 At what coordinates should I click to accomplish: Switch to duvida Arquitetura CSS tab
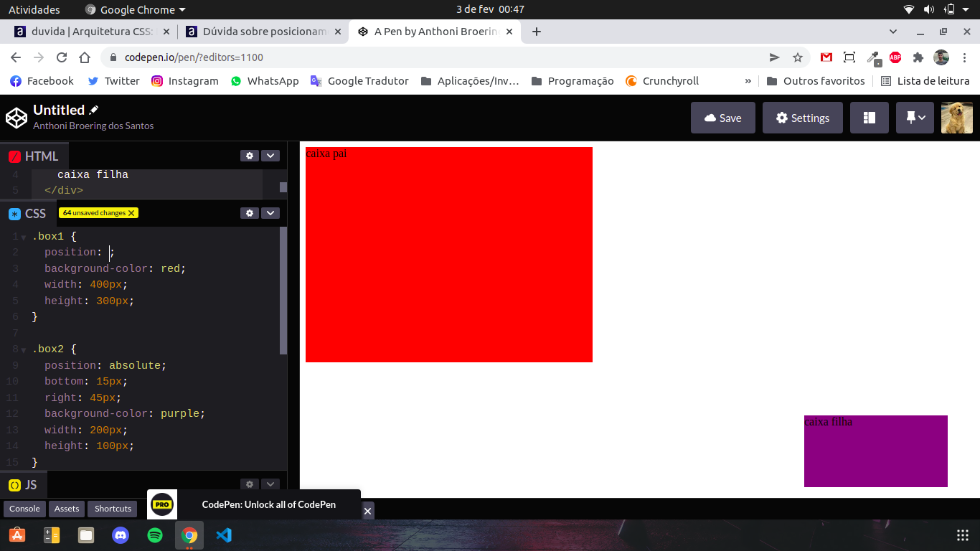click(91, 32)
